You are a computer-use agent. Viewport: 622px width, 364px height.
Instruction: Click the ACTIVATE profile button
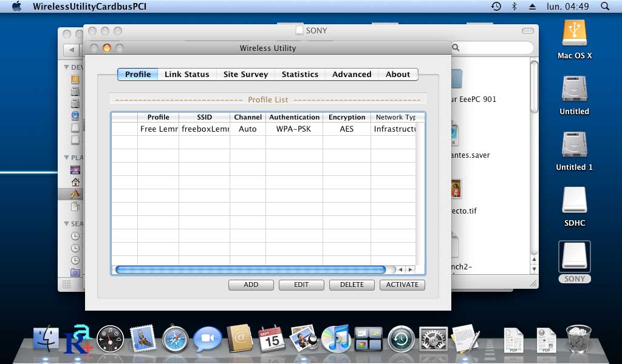[402, 285]
